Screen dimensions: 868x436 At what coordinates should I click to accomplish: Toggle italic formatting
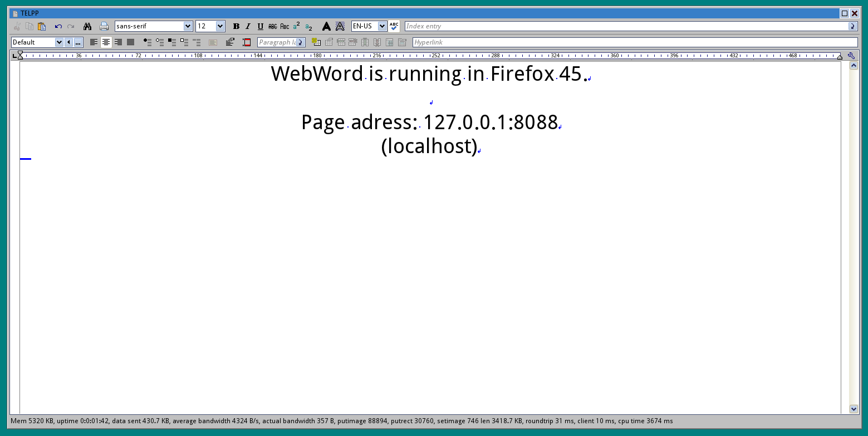[x=248, y=26]
